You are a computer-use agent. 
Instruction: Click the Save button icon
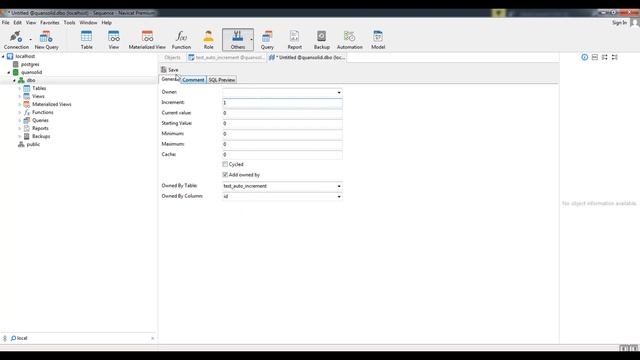click(164, 70)
